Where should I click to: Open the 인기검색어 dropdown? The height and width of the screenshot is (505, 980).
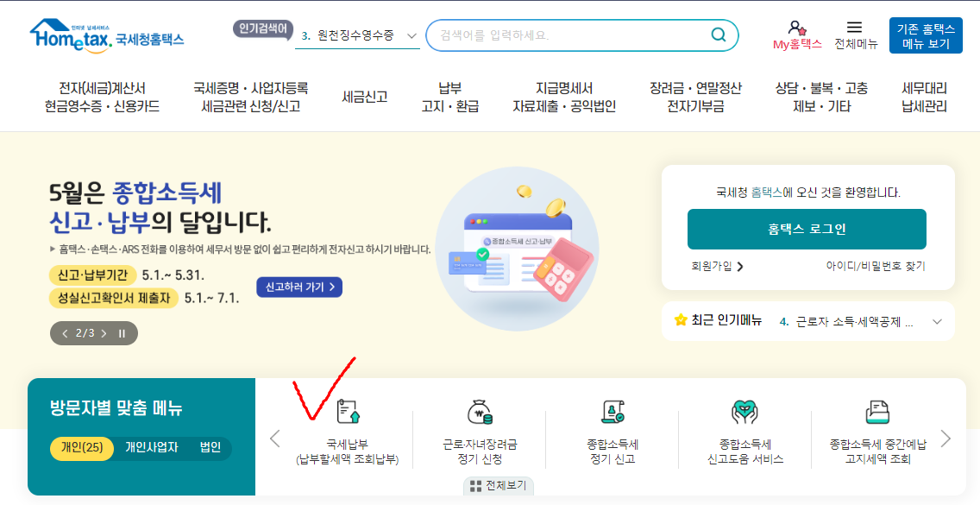point(411,36)
